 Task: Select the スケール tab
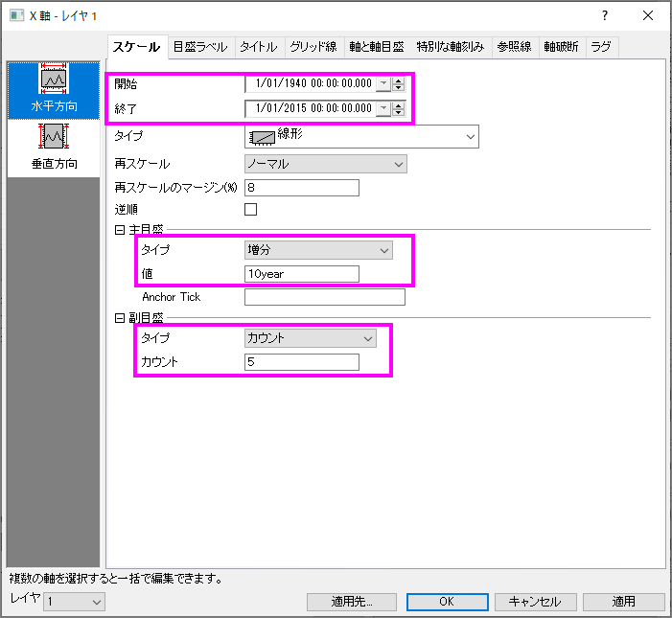click(x=137, y=47)
